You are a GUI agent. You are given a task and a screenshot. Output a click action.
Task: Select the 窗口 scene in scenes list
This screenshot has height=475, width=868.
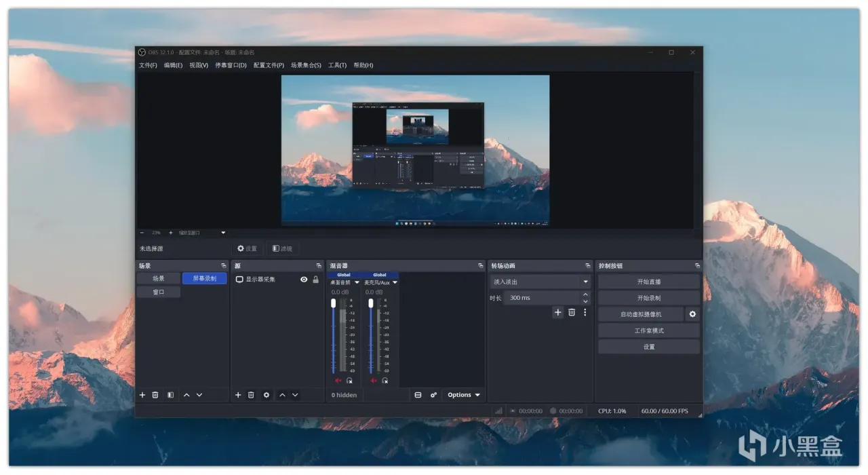pos(158,292)
